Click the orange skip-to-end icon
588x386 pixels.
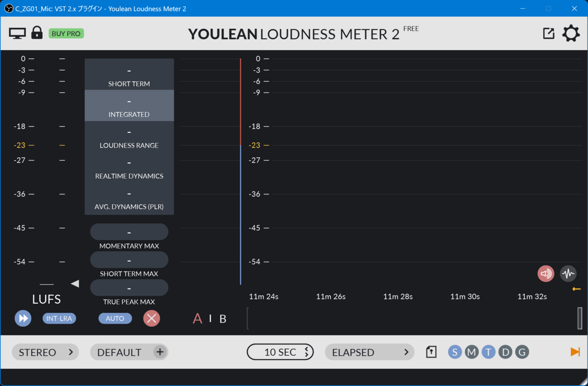tap(575, 352)
